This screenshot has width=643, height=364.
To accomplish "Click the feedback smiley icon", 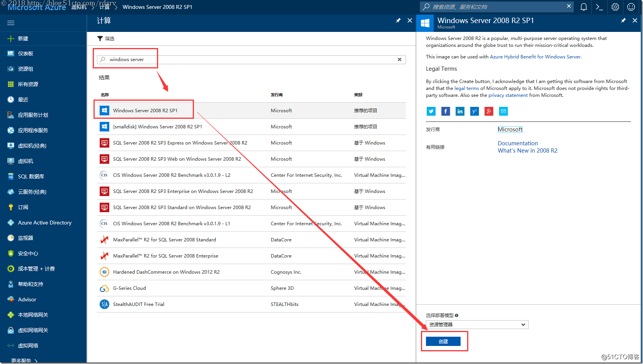I will pyautogui.click(x=631, y=7).
